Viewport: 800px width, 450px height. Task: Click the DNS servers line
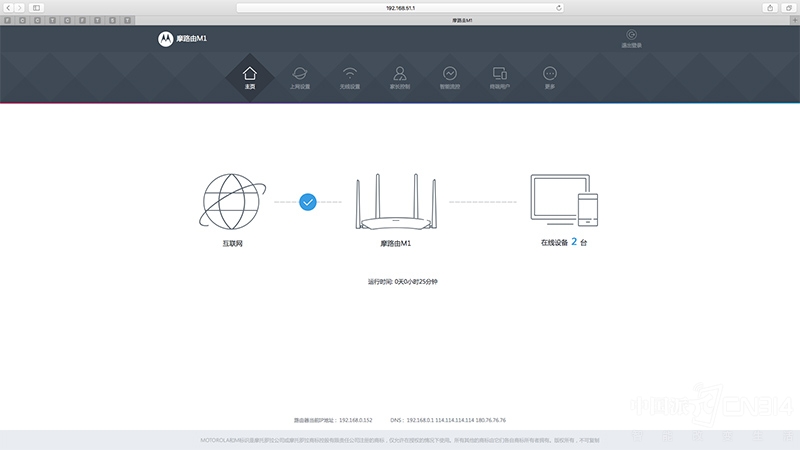448,420
